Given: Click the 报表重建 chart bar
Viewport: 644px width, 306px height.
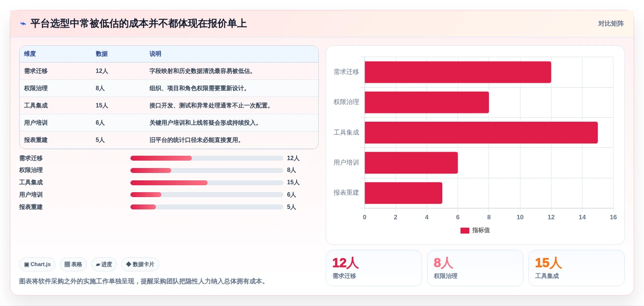Looking at the screenshot, I should pos(403,193).
